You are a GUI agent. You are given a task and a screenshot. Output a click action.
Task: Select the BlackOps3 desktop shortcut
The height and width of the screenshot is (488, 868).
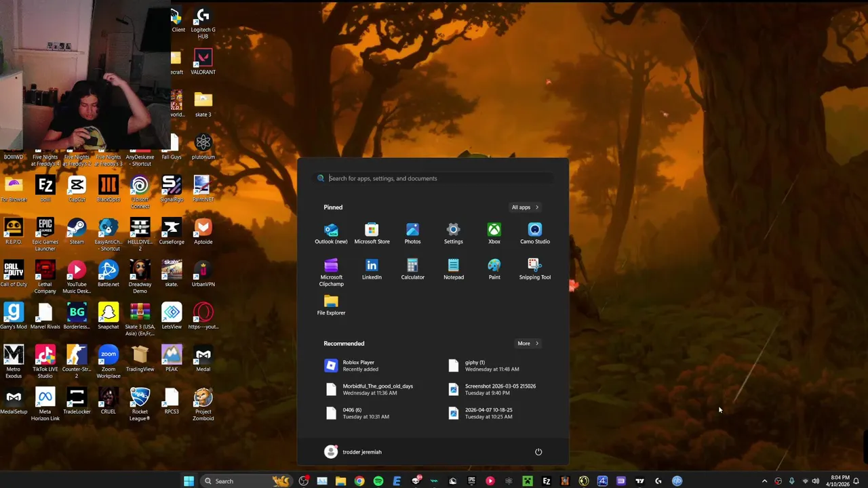[108, 189]
